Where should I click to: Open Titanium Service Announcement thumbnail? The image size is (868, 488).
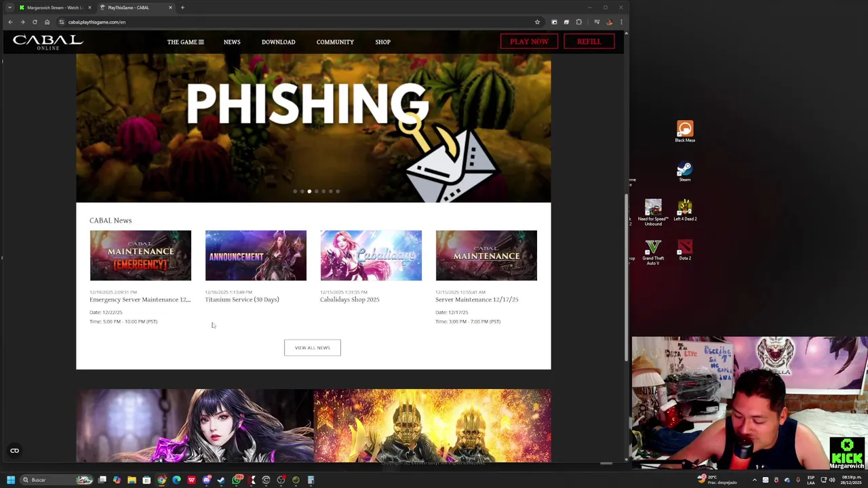(256, 256)
